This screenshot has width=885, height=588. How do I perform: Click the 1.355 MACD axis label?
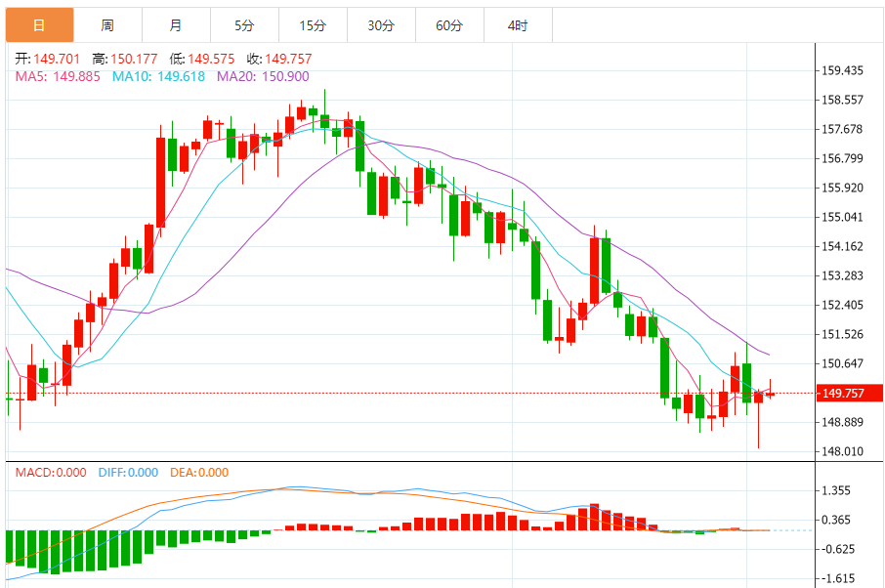[x=836, y=490]
